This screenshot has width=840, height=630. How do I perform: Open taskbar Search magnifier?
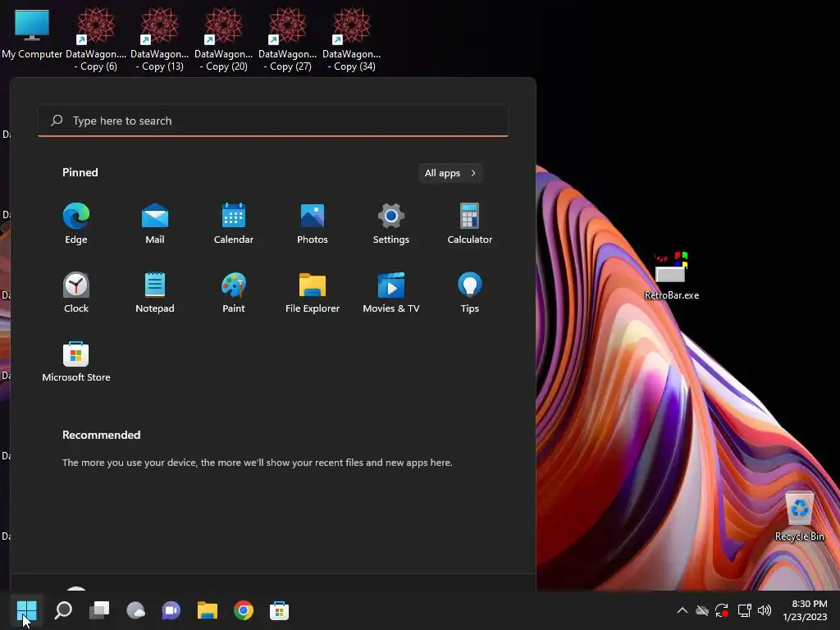[x=63, y=610]
